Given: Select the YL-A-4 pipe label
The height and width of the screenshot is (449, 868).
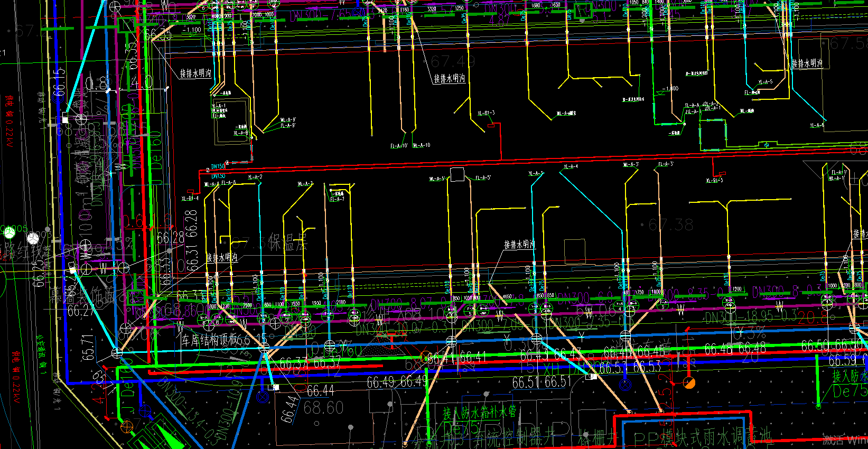Looking at the screenshot, I should pyautogui.click(x=571, y=167).
